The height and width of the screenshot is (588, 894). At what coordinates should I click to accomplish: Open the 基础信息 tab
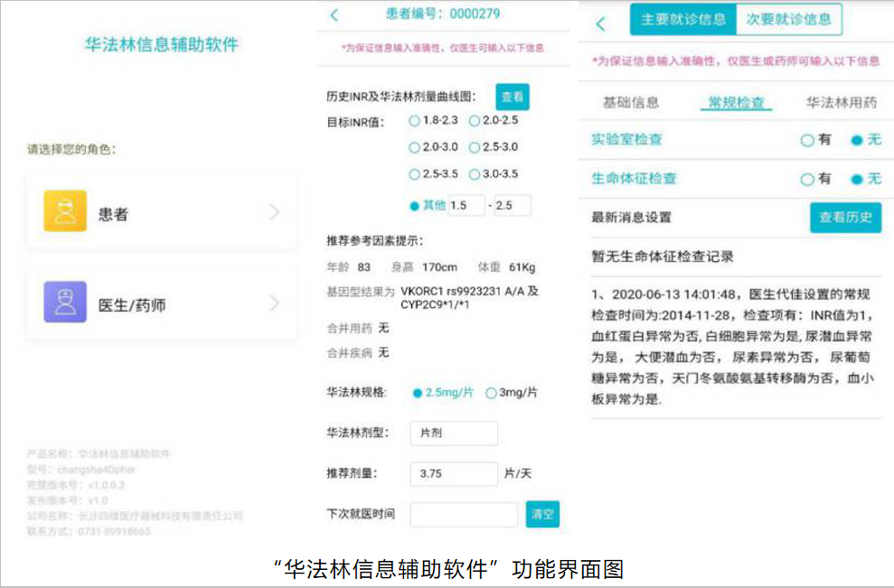[631, 103]
